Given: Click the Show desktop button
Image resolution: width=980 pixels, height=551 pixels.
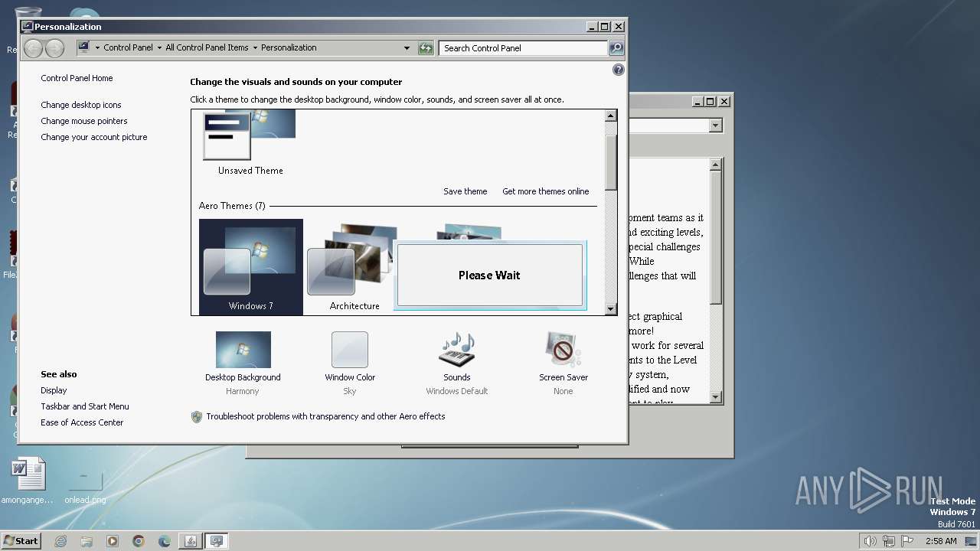Looking at the screenshot, I should [972, 541].
